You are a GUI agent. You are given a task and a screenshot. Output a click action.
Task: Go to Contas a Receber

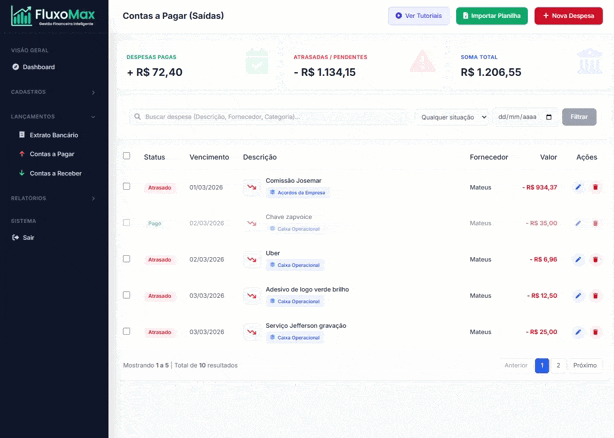point(55,173)
